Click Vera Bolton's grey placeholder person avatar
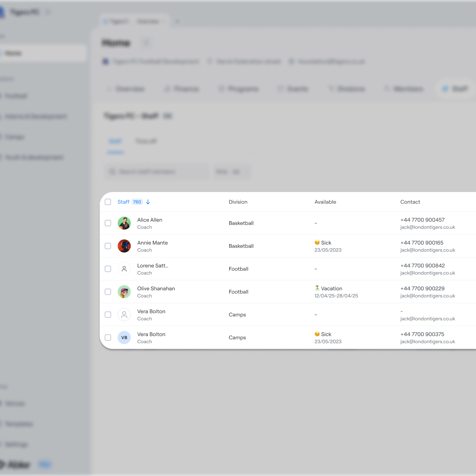 [124, 315]
